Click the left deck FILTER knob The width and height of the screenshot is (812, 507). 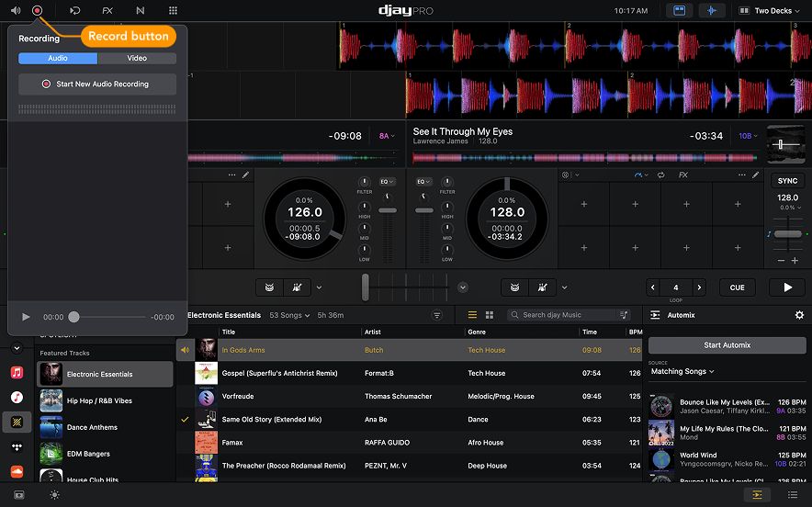click(x=364, y=182)
